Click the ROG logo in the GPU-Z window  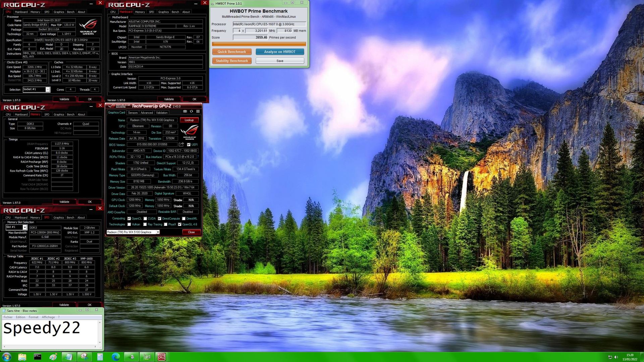click(x=189, y=132)
